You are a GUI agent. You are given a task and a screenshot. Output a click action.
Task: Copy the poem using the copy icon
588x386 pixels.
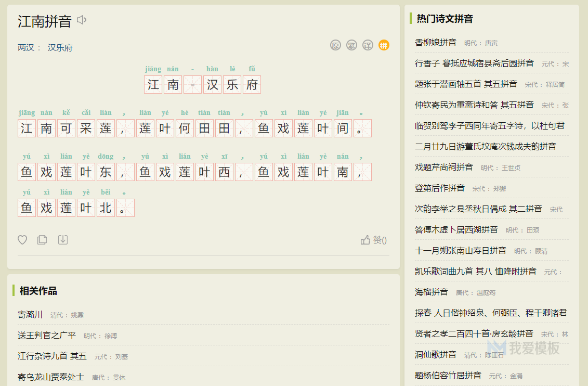point(42,240)
